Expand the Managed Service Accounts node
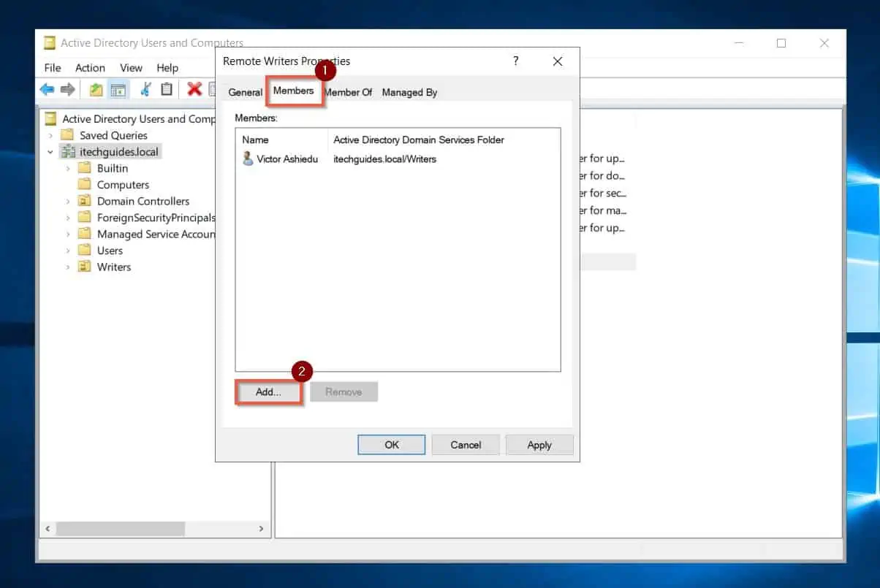The image size is (880, 588). [68, 234]
